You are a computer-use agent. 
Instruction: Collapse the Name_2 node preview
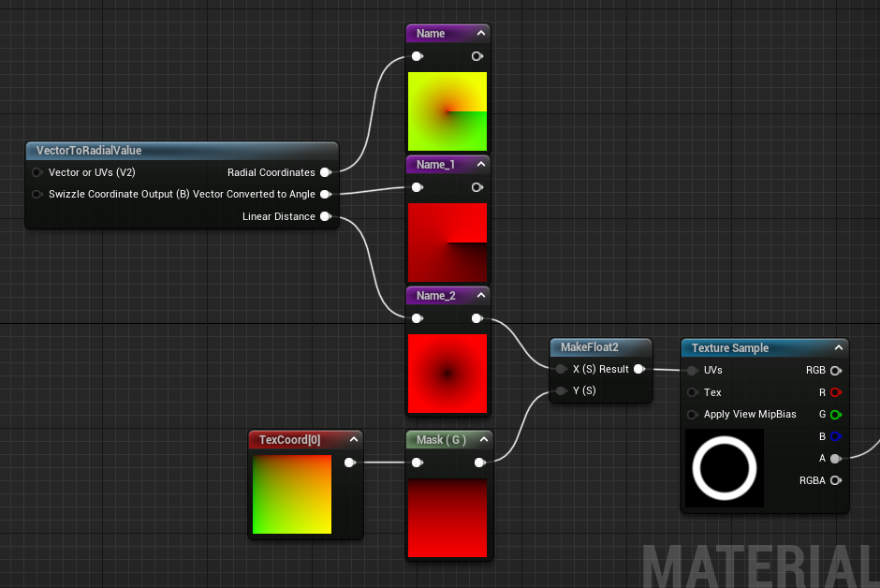point(481,295)
